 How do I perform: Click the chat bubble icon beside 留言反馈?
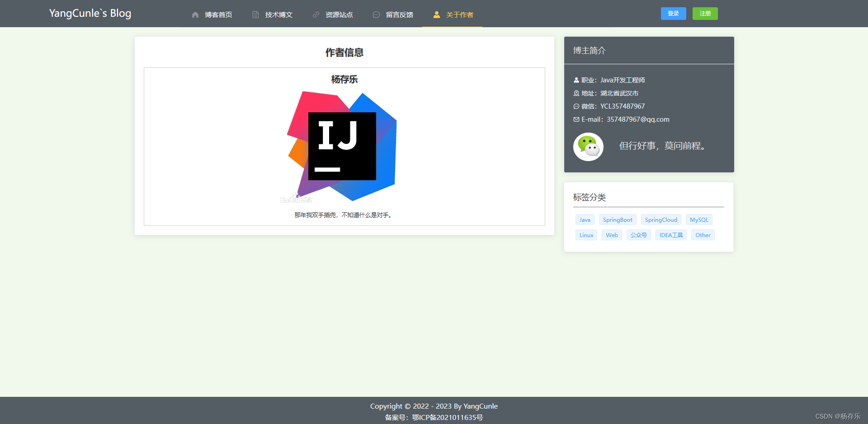376,15
